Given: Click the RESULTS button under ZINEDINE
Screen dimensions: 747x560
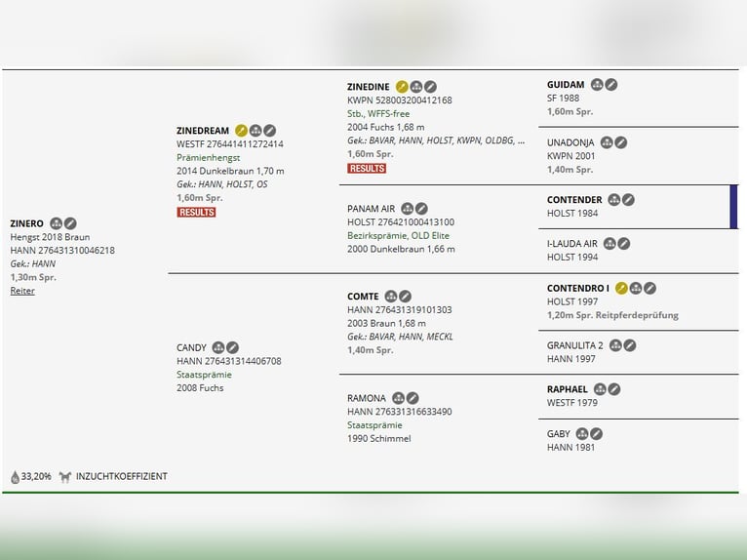Looking at the screenshot, I should pyautogui.click(x=367, y=168).
